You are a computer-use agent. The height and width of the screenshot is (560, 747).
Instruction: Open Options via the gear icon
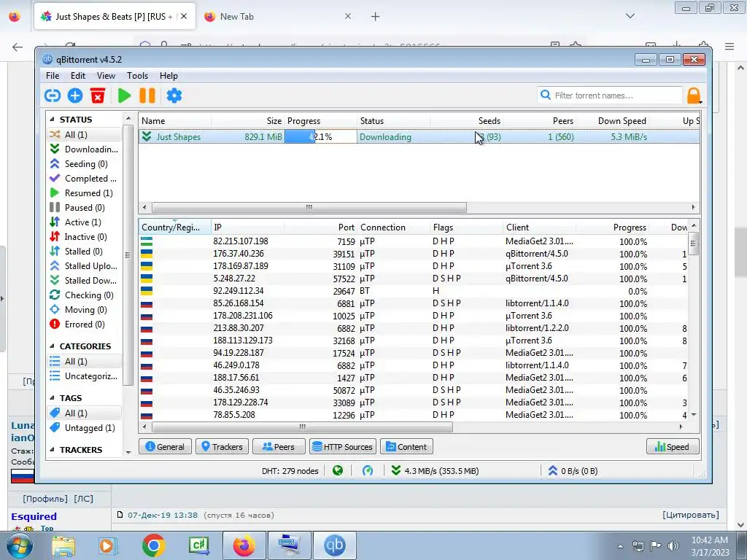coord(174,96)
